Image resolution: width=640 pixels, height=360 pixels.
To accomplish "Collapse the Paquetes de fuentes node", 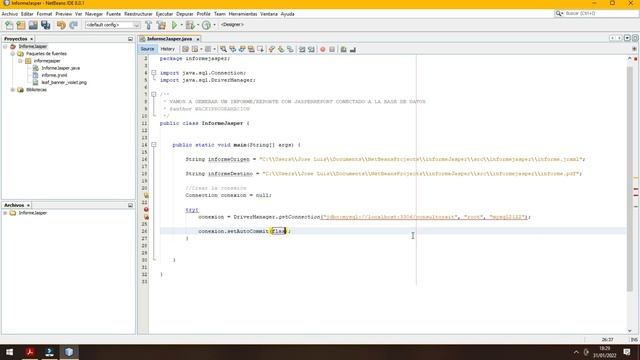I will (13, 53).
